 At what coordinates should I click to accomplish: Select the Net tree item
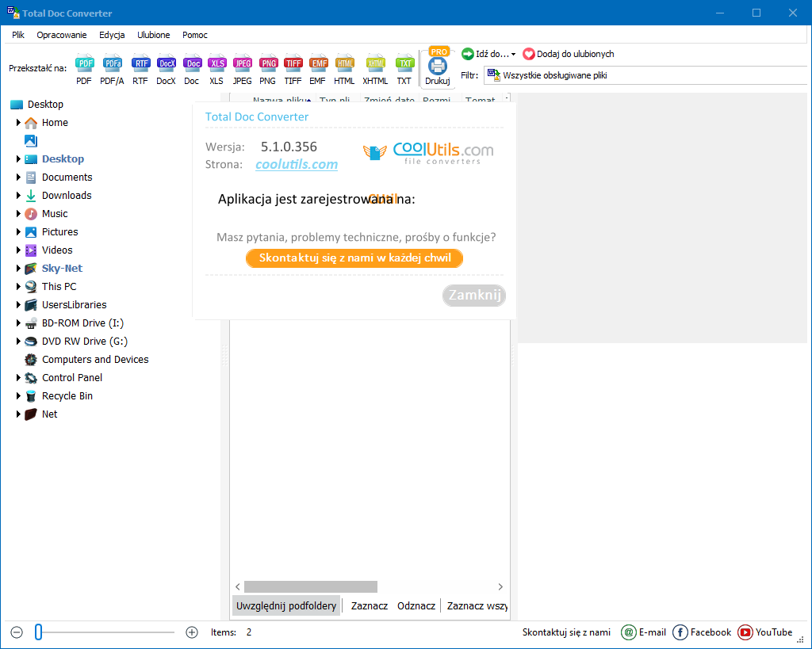(x=49, y=414)
